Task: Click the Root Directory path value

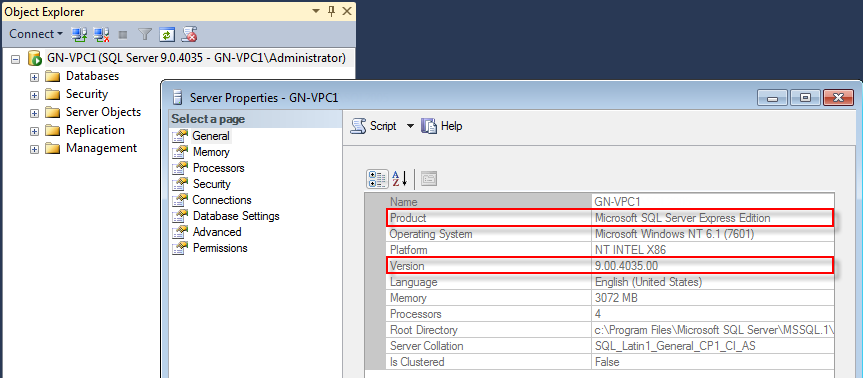Action: 714,330
